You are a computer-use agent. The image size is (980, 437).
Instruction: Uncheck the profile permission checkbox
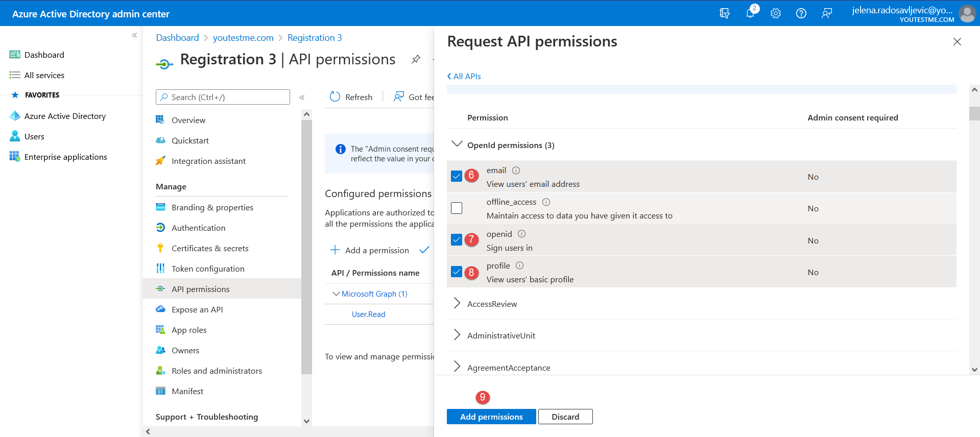[x=457, y=272]
